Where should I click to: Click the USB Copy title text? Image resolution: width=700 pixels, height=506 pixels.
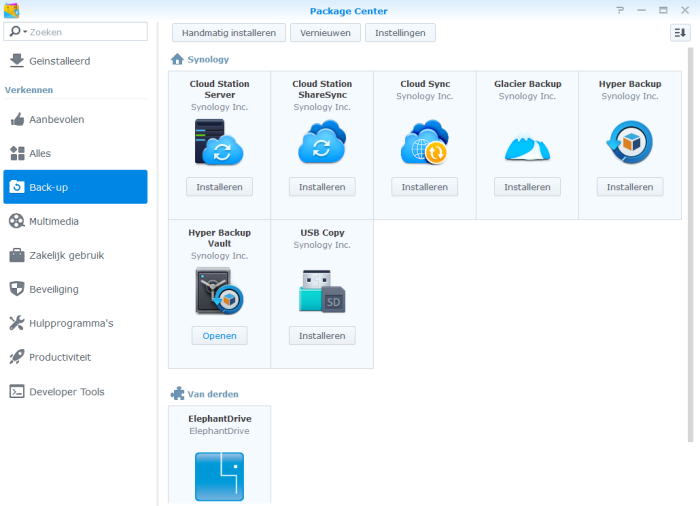[x=322, y=232]
